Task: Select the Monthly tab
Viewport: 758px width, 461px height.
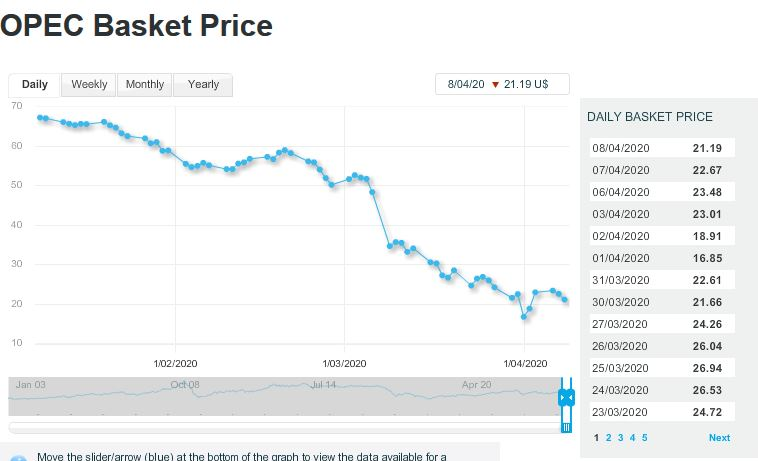Action: (145, 85)
